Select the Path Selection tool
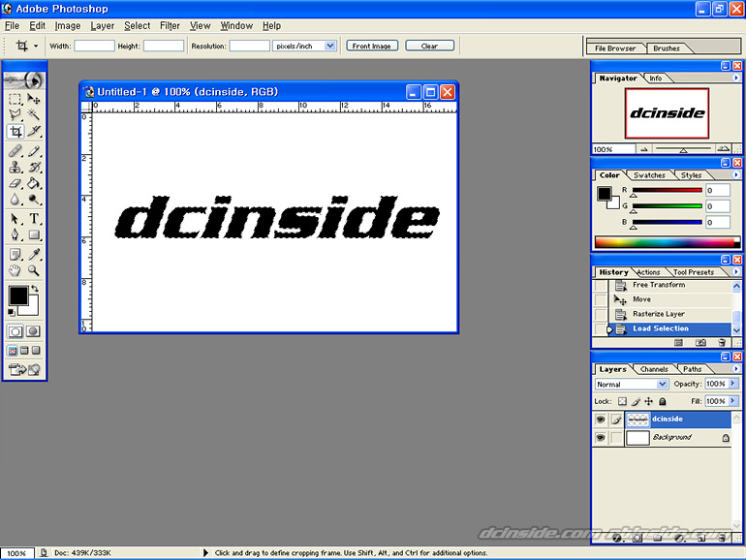The height and width of the screenshot is (560, 746). click(x=16, y=219)
